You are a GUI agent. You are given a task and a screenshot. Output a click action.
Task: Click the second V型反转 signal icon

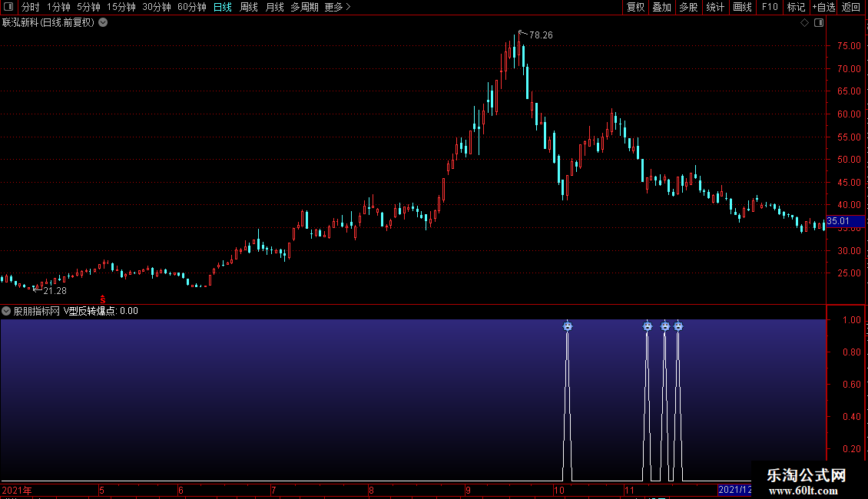coord(647,326)
